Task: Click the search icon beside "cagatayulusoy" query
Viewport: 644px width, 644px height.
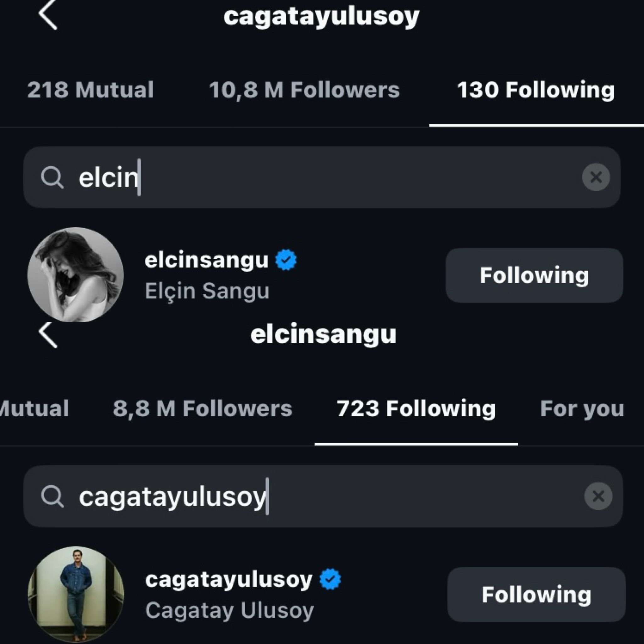Action: [x=52, y=497]
